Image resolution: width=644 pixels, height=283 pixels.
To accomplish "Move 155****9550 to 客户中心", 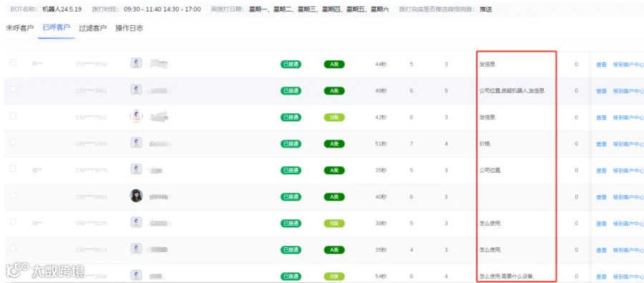I will [628, 64].
